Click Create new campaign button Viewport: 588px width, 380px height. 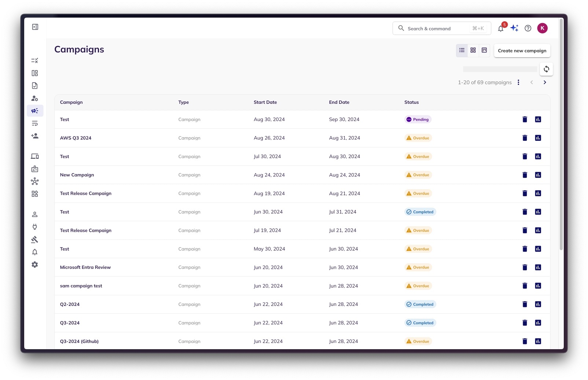point(522,51)
